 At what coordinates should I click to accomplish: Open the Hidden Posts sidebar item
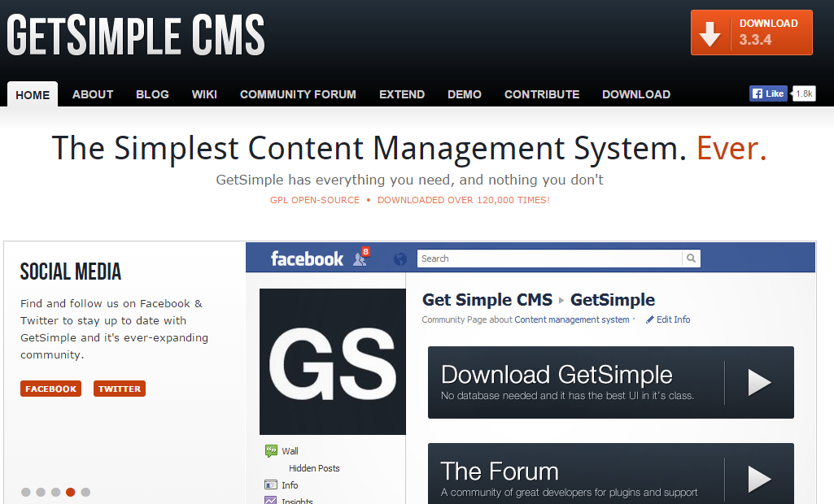click(x=314, y=468)
